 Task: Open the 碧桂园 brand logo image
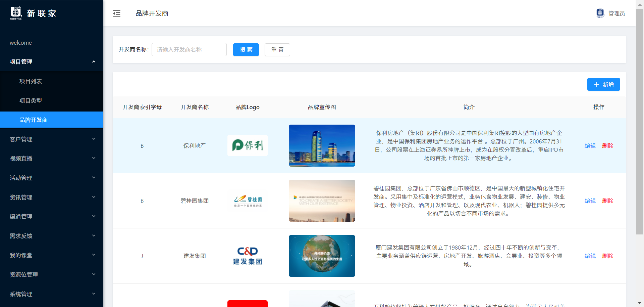click(248, 201)
